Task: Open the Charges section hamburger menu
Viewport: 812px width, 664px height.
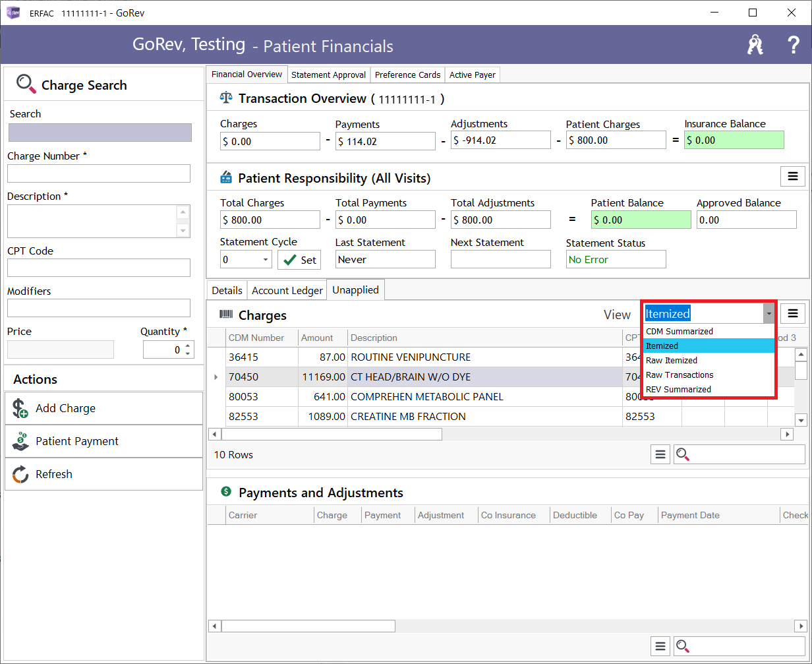Action: point(793,313)
